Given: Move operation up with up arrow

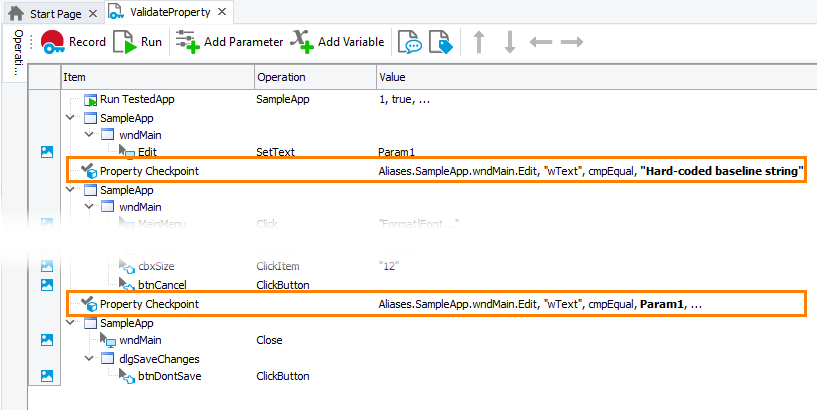Looking at the screenshot, I should click(x=479, y=42).
